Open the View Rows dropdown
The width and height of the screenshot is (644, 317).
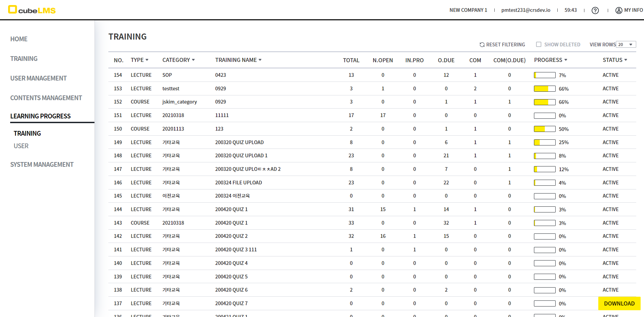625,45
